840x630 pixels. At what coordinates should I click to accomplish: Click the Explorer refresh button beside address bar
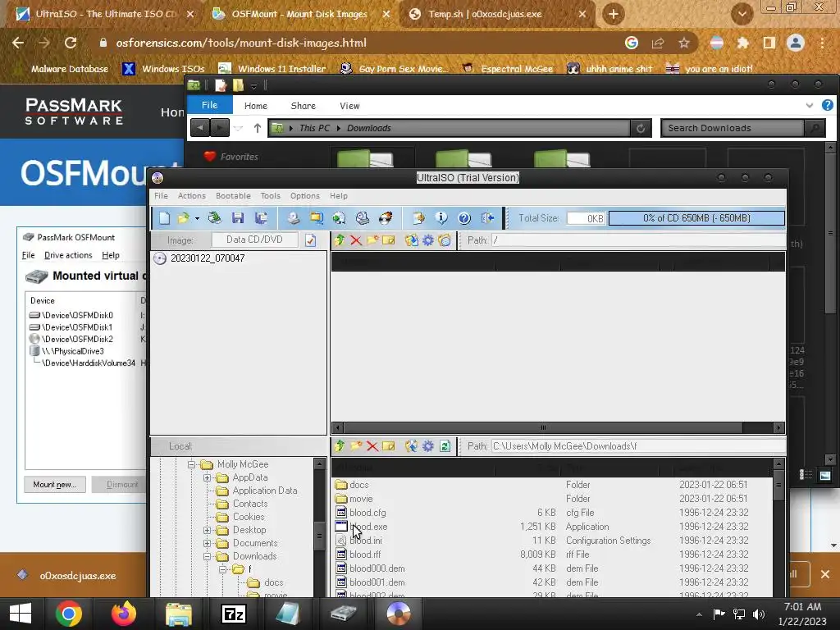click(x=640, y=128)
